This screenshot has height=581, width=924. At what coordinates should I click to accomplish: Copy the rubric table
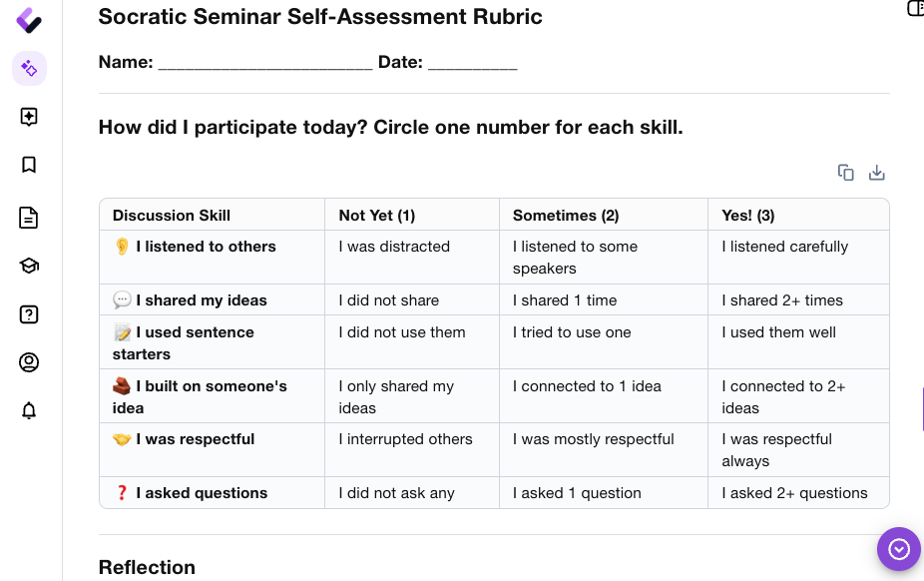[x=845, y=173]
